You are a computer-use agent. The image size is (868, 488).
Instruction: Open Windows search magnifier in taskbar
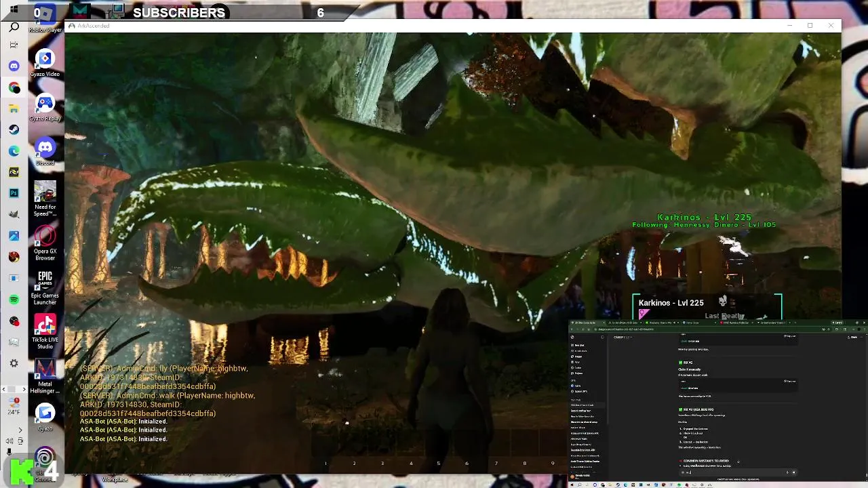click(14, 27)
